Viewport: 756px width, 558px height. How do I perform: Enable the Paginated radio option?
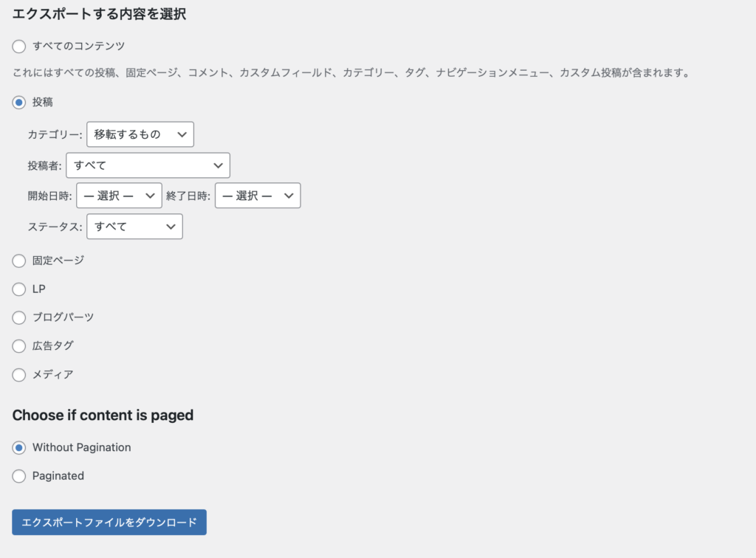pos(19,476)
